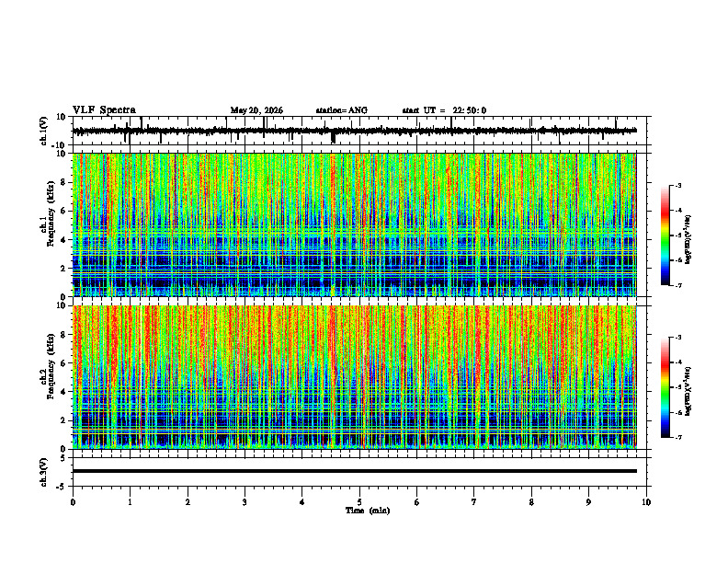Click the ch.1 color scale bar
This screenshot has width=728, height=563.
click(x=665, y=236)
